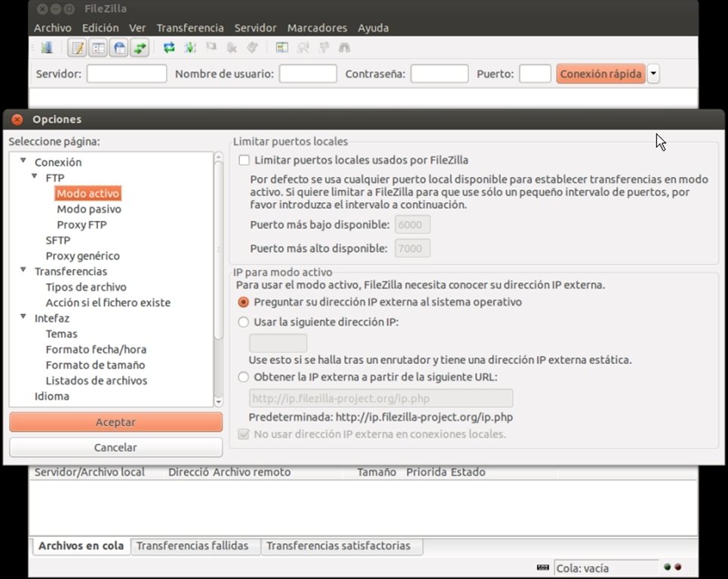Open the filename filters dialog icon

[x=282, y=47]
